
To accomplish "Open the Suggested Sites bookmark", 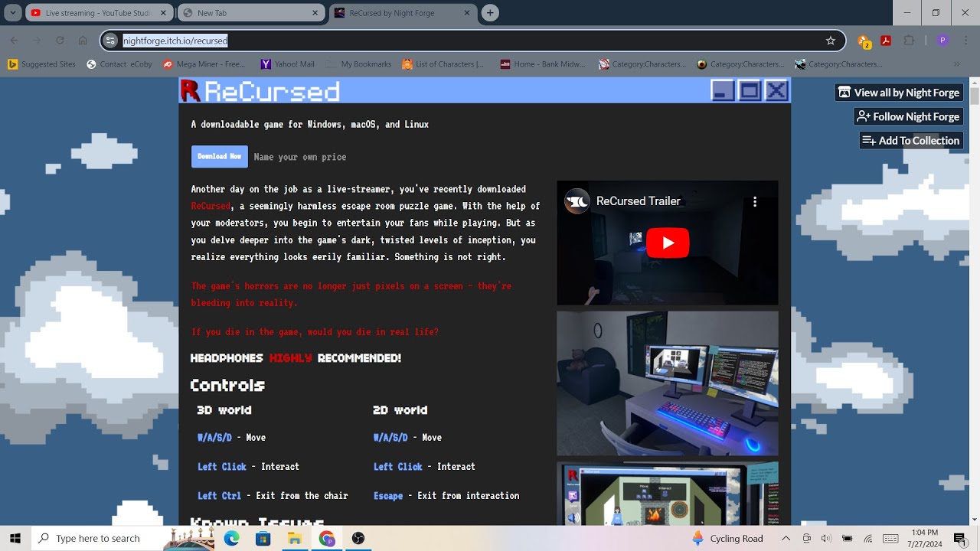I will click(x=42, y=64).
